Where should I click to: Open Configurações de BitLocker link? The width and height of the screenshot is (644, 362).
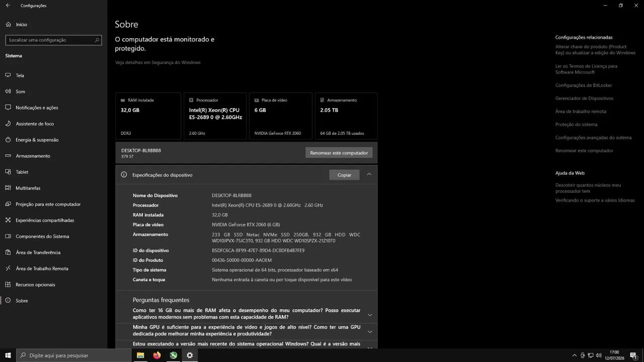(x=584, y=85)
